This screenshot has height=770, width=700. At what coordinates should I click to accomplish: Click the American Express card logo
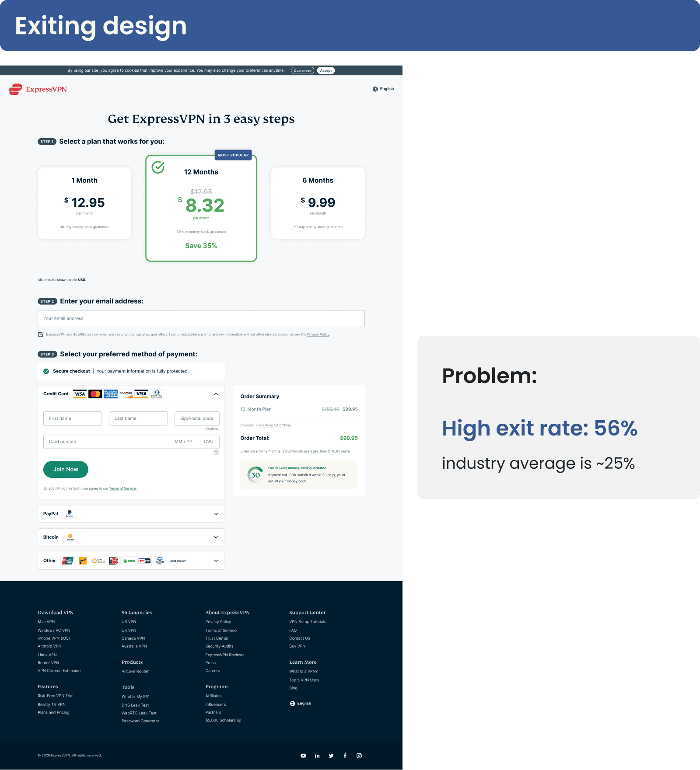point(111,394)
